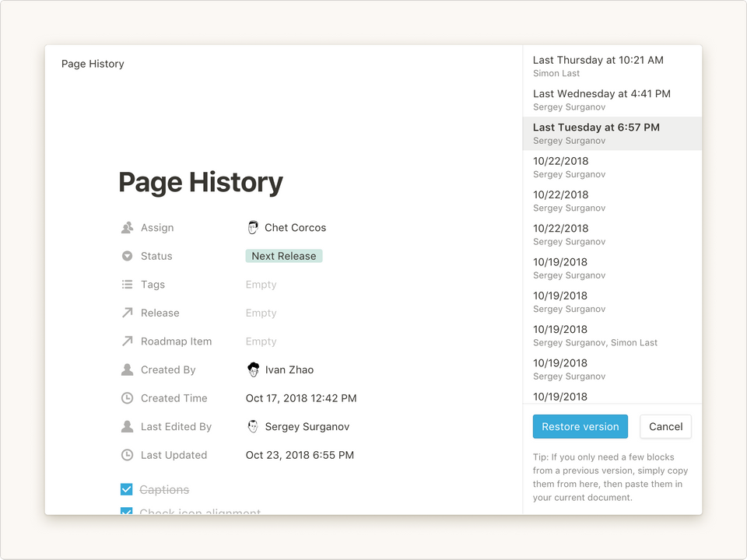
Task: Click Chet Corcos avatar in Assign
Action: tap(253, 228)
